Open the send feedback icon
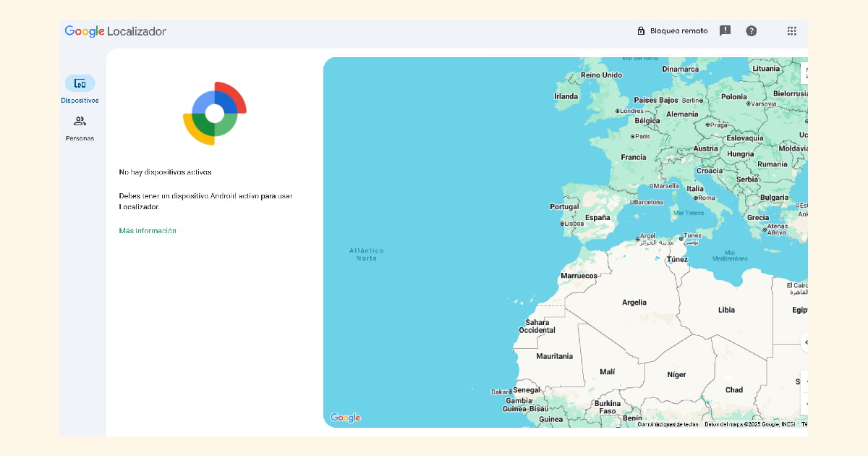Viewport: 868px width, 456px height. [725, 31]
